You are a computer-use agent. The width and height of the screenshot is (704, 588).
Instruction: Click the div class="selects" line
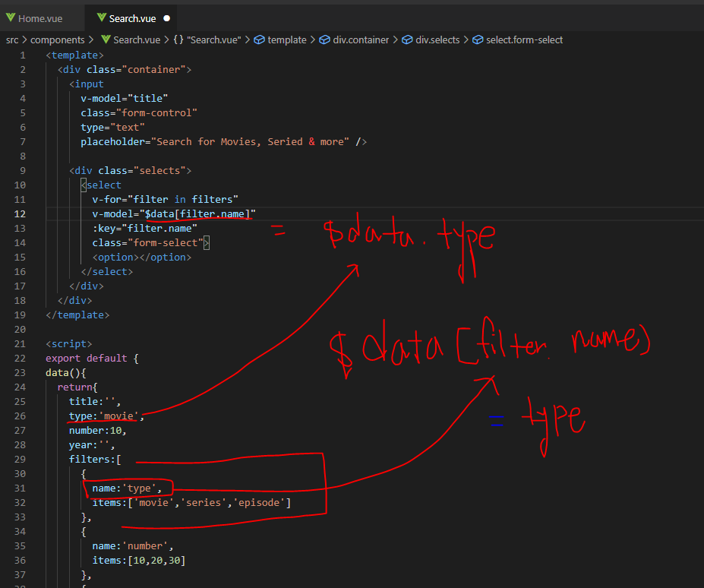130,171
